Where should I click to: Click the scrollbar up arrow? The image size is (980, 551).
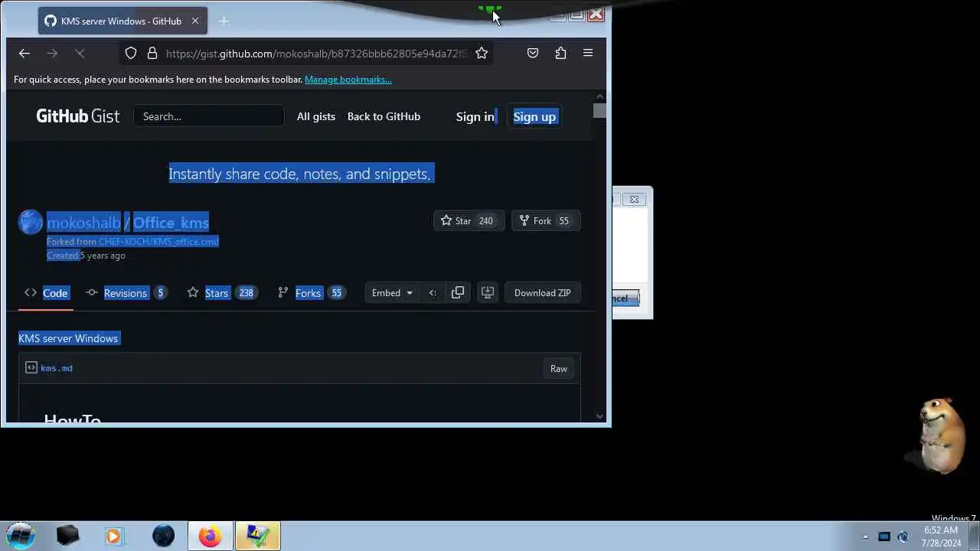click(599, 96)
